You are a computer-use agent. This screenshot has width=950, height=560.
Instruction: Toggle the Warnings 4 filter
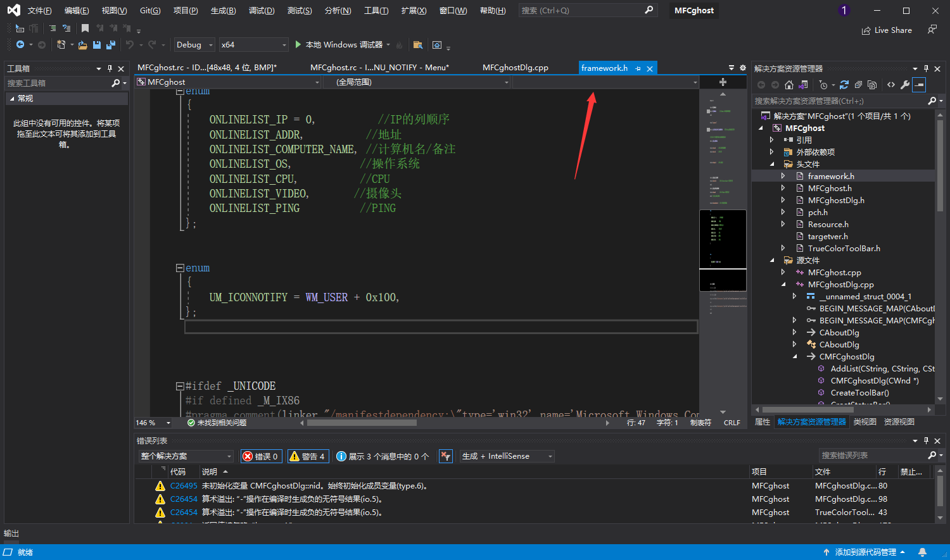click(307, 456)
